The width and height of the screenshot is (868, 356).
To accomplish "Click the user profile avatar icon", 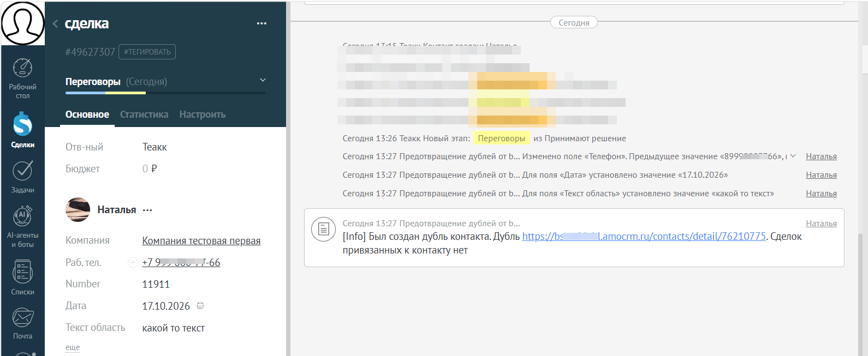I will click(22, 23).
